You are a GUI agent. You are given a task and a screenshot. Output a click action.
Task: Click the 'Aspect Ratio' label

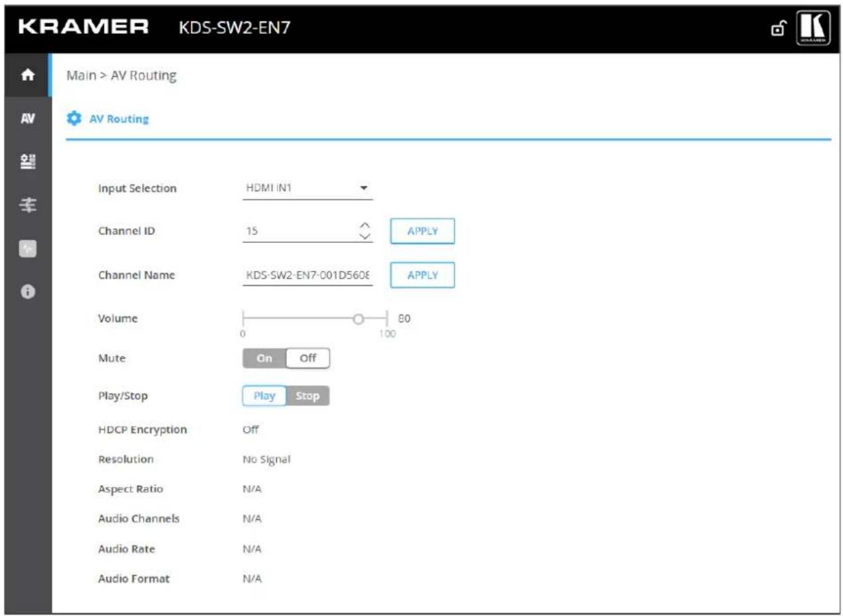pyautogui.click(x=131, y=489)
